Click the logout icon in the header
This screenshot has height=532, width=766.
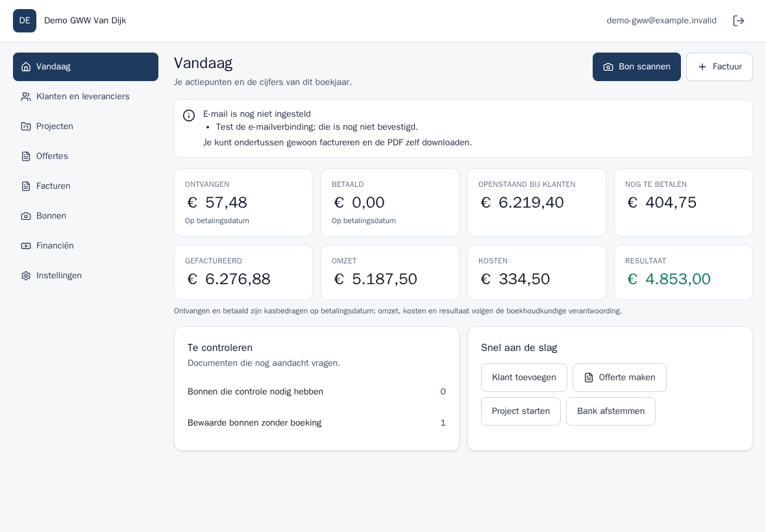point(739,21)
